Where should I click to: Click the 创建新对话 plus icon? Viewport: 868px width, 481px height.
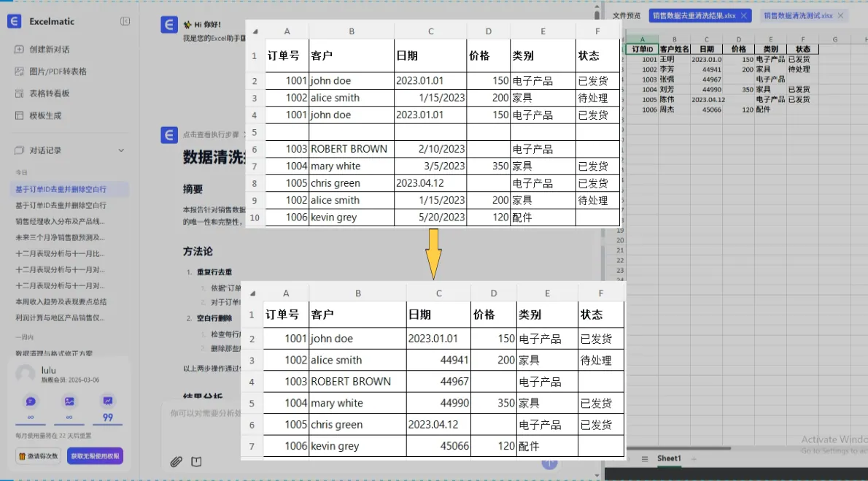(19, 50)
